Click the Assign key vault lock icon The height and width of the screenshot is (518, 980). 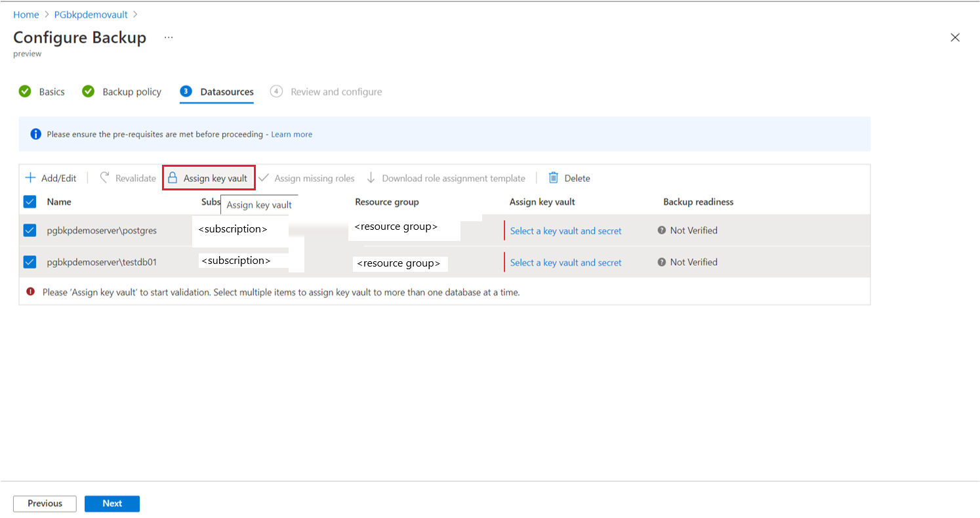click(173, 177)
